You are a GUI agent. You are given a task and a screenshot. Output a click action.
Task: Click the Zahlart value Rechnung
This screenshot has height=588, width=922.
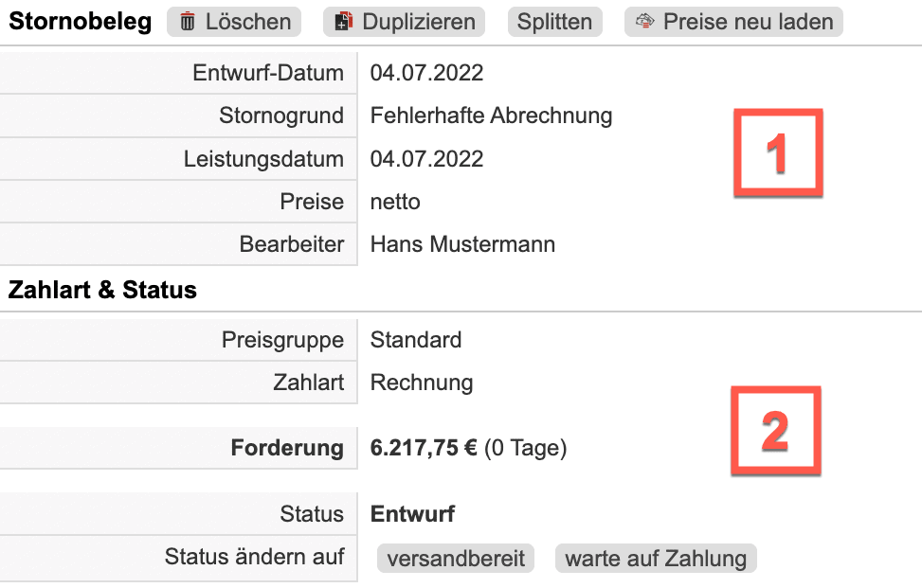[422, 383]
